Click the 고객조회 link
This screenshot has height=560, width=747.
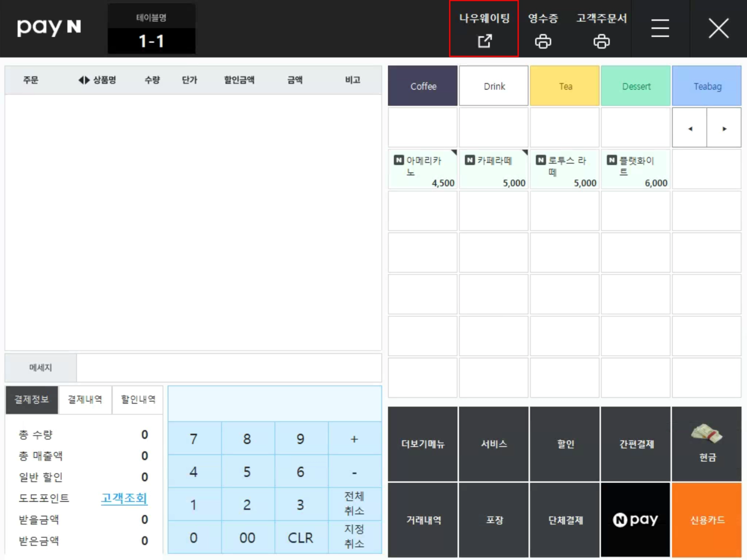pos(124,498)
